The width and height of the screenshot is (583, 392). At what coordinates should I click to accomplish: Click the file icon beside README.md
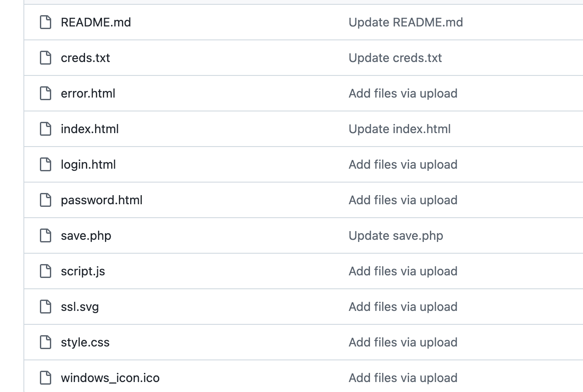(x=46, y=22)
